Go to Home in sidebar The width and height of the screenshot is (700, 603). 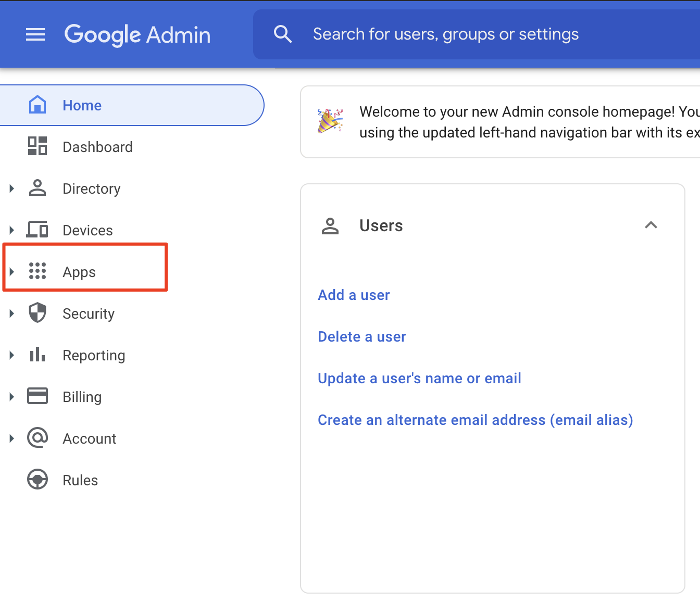point(131,105)
